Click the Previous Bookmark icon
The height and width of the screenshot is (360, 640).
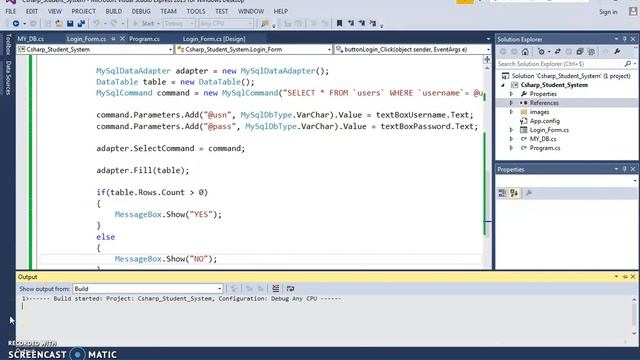(351, 23)
